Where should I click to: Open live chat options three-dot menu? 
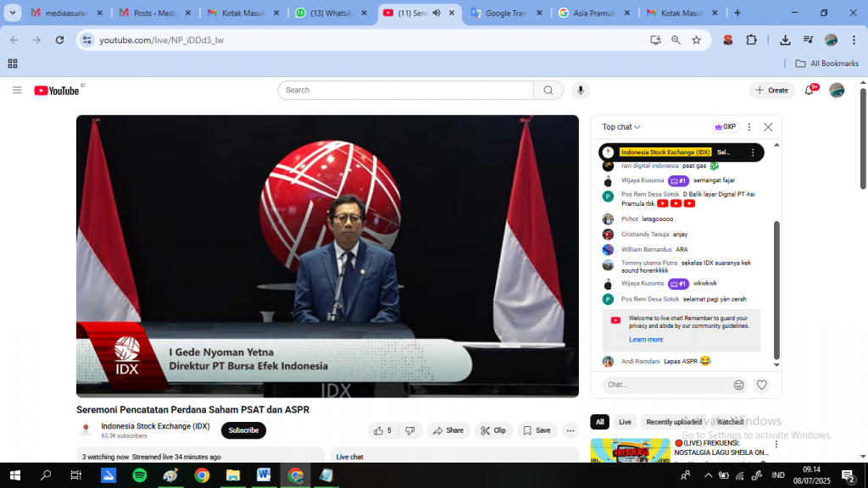[749, 127]
